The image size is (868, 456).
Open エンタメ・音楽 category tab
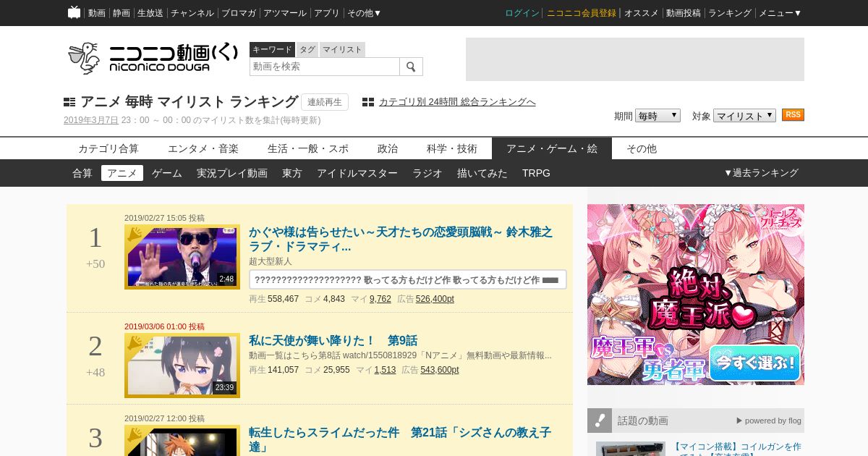pyautogui.click(x=203, y=148)
